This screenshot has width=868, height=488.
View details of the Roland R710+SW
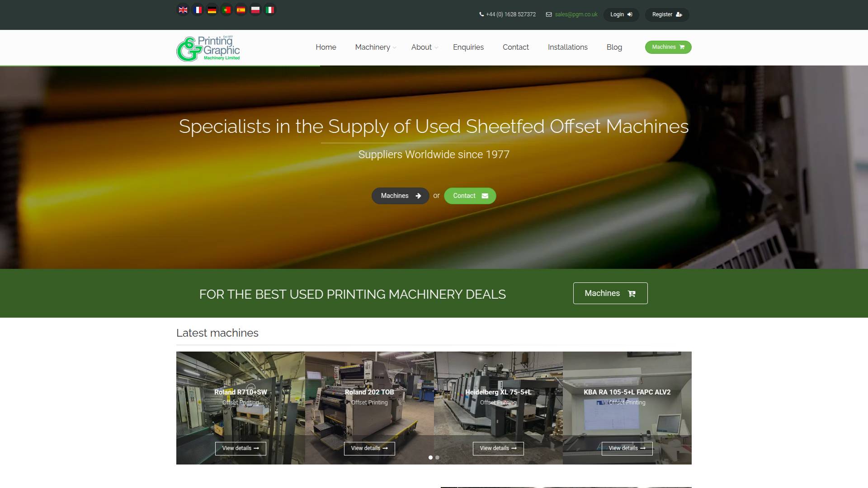tap(240, 448)
